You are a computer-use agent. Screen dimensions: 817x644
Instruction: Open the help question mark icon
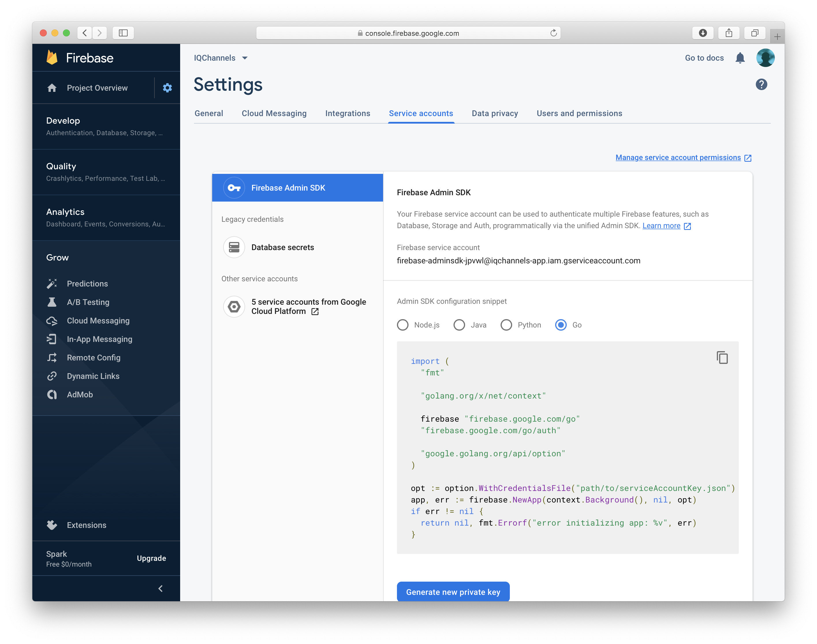(x=761, y=84)
